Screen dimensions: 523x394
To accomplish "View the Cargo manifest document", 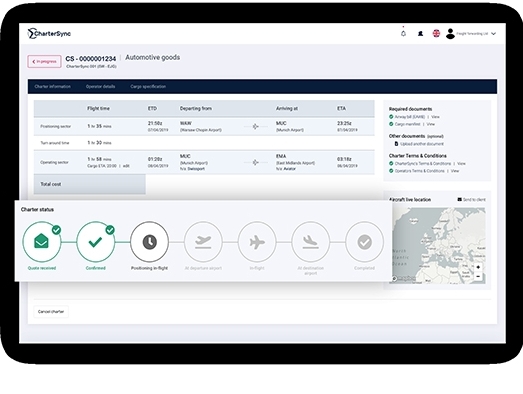I will [431, 124].
